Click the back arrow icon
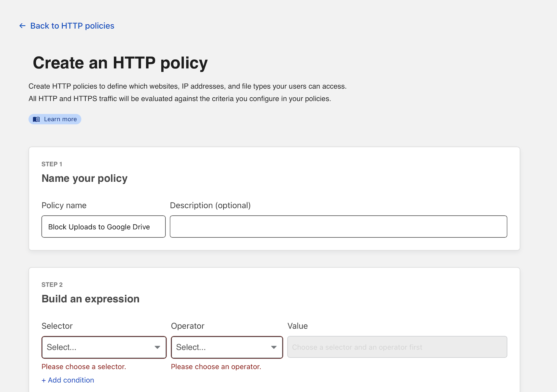The image size is (557, 392). (22, 26)
